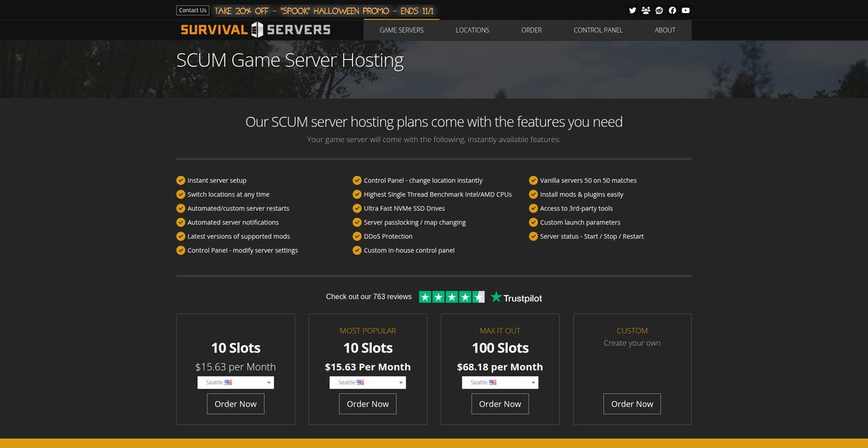Click 'Check out our 763 reviews' text
Screen dimensions: 868x448
pyautogui.click(x=369, y=297)
